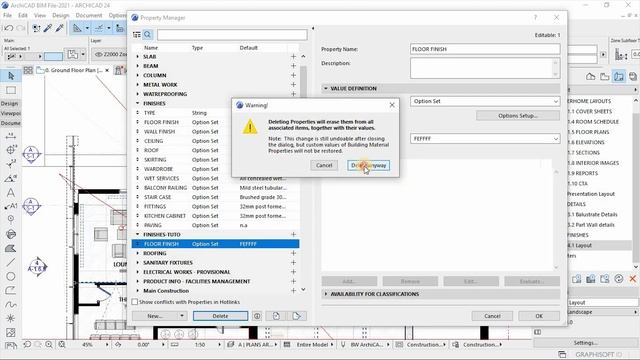Collapse the FINISHES-TUTO group

pos(138,234)
